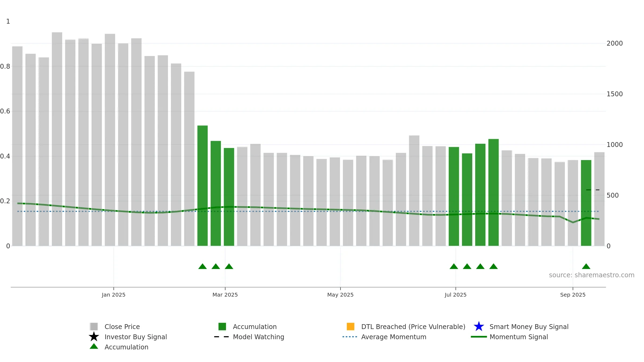Click the Momentum Signal green line icon
The image size is (644, 362).
pyautogui.click(x=479, y=337)
